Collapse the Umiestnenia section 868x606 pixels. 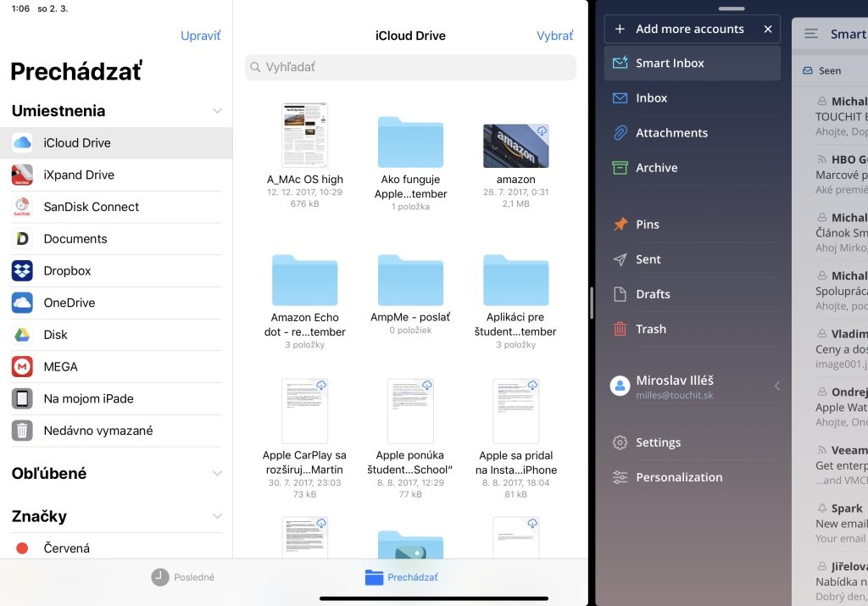217,111
